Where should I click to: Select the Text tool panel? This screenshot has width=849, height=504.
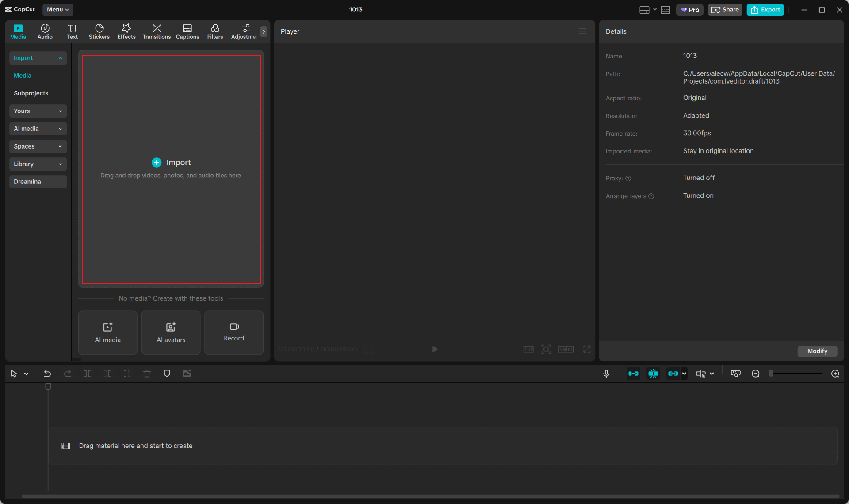tap(72, 31)
